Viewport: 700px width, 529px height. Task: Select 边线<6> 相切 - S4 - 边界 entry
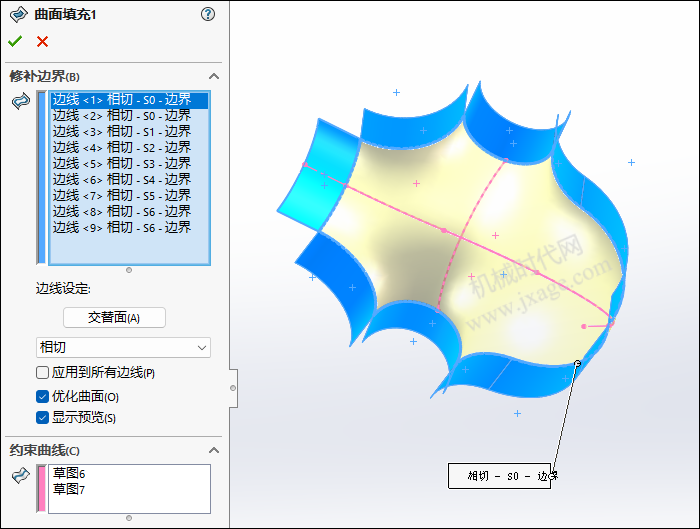click(129, 180)
